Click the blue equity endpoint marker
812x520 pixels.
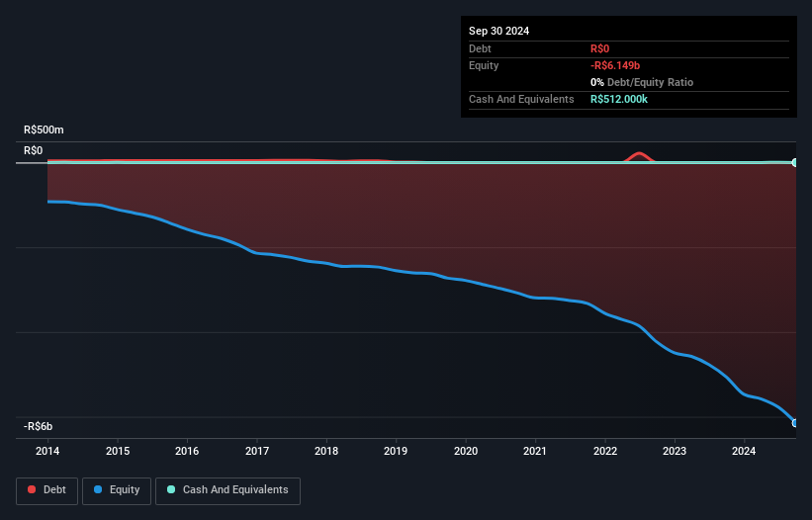click(x=795, y=423)
